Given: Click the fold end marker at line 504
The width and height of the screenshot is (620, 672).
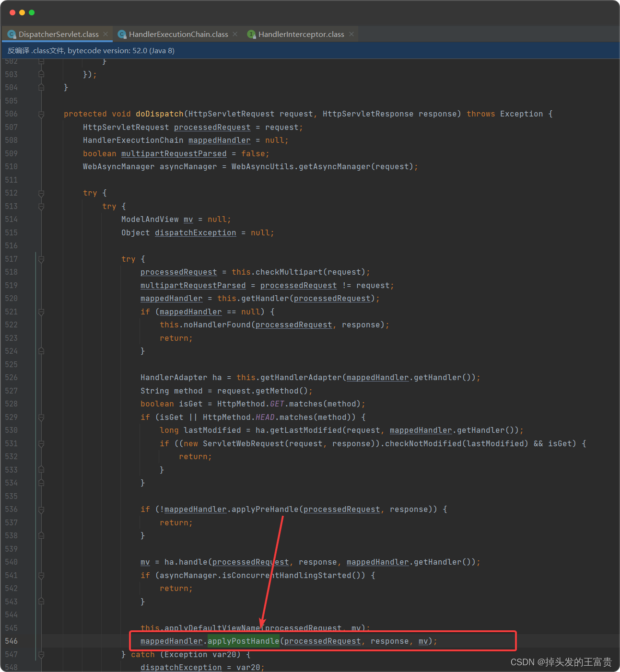Looking at the screenshot, I should 41,88.
